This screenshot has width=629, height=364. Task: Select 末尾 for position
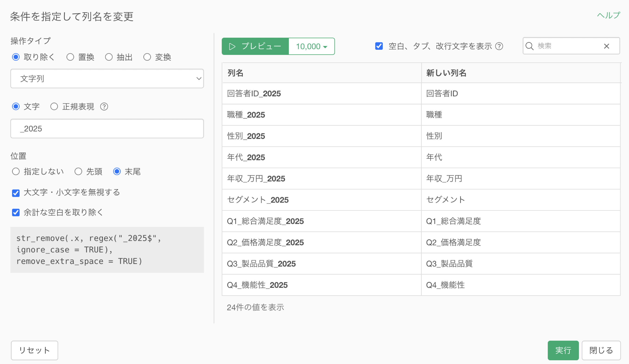click(117, 171)
